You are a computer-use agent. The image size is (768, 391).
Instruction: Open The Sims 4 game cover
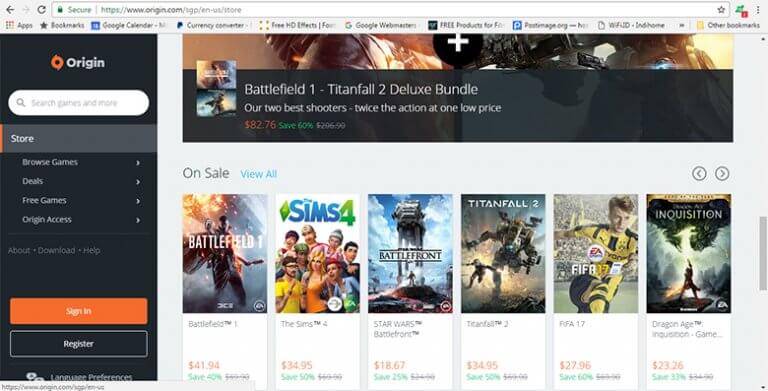pos(317,253)
